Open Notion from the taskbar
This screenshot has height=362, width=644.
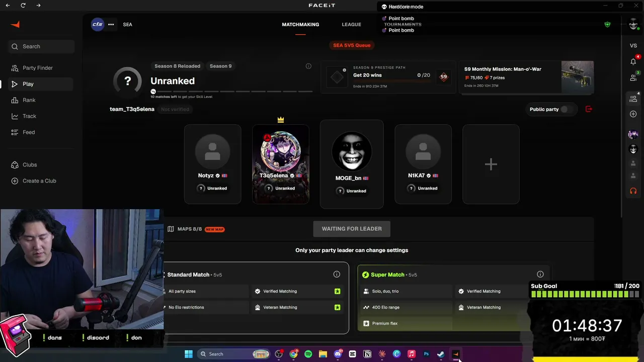(367, 354)
